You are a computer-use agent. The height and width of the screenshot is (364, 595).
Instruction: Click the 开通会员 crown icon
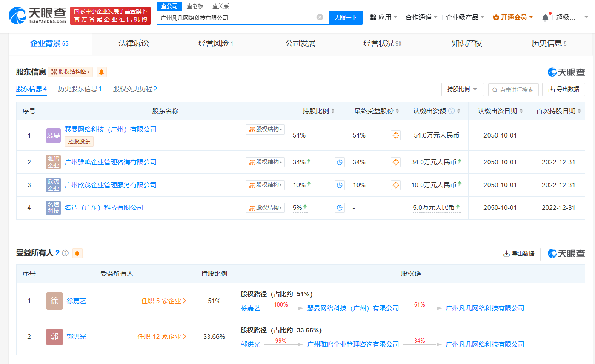pyautogui.click(x=496, y=17)
